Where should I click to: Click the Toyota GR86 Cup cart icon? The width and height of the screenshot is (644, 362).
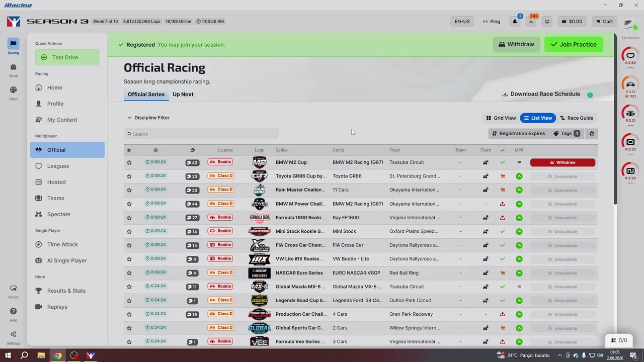pyautogui.click(x=502, y=176)
